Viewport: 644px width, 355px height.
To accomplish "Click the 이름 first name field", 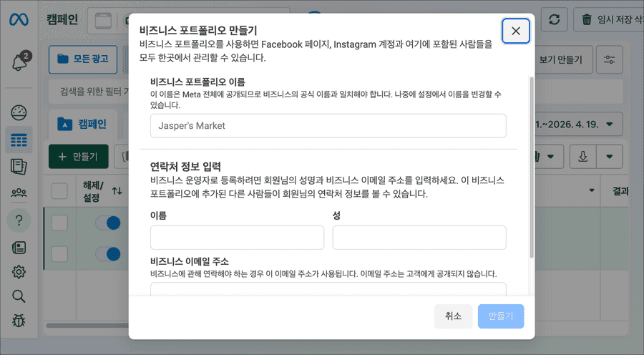I will coord(237,237).
